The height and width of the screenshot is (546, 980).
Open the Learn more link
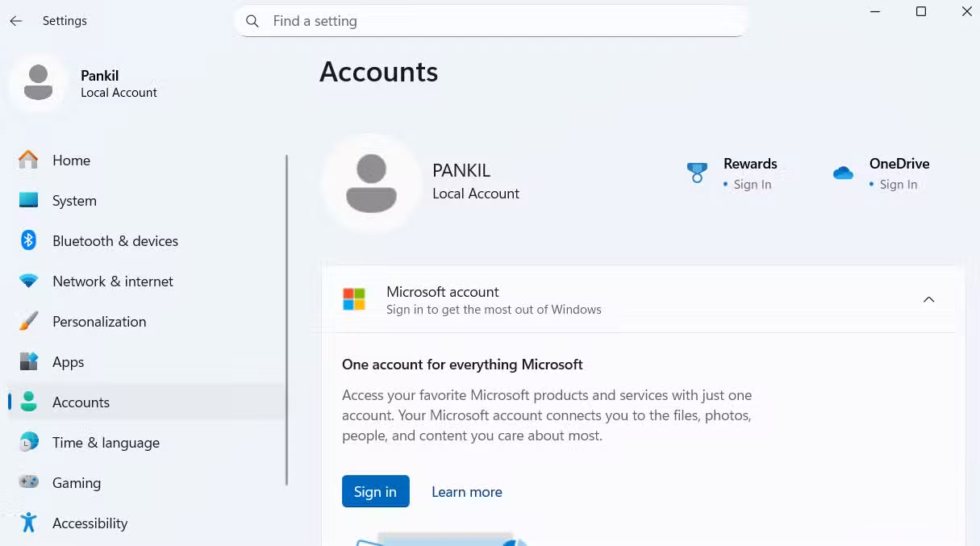pyautogui.click(x=466, y=491)
